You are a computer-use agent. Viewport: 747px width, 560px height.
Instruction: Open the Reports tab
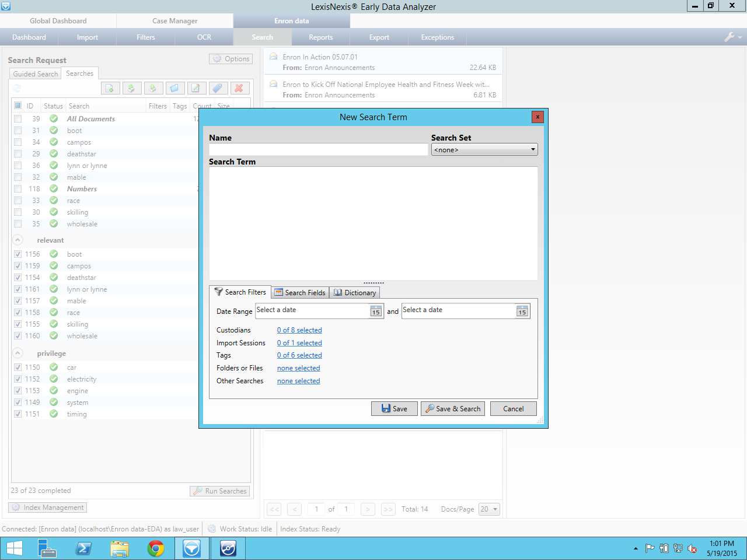point(321,37)
